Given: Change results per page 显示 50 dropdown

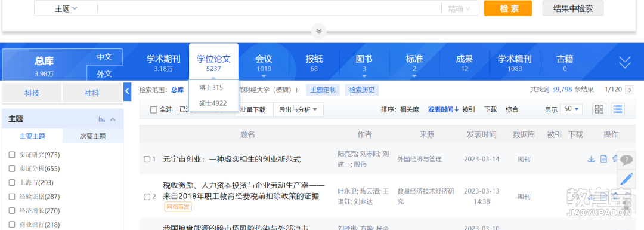Looking at the screenshot, I should 571,109.
